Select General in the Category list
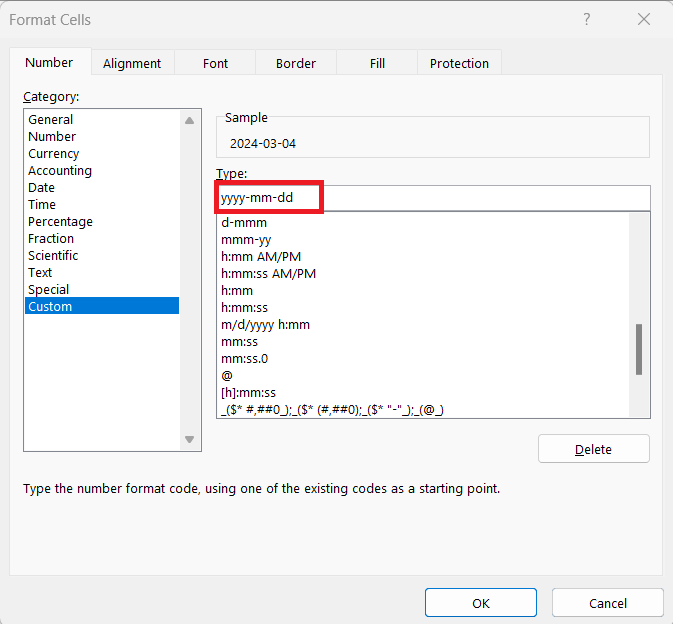The width and height of the screenshot is (673, 624). tap(102, 119)
